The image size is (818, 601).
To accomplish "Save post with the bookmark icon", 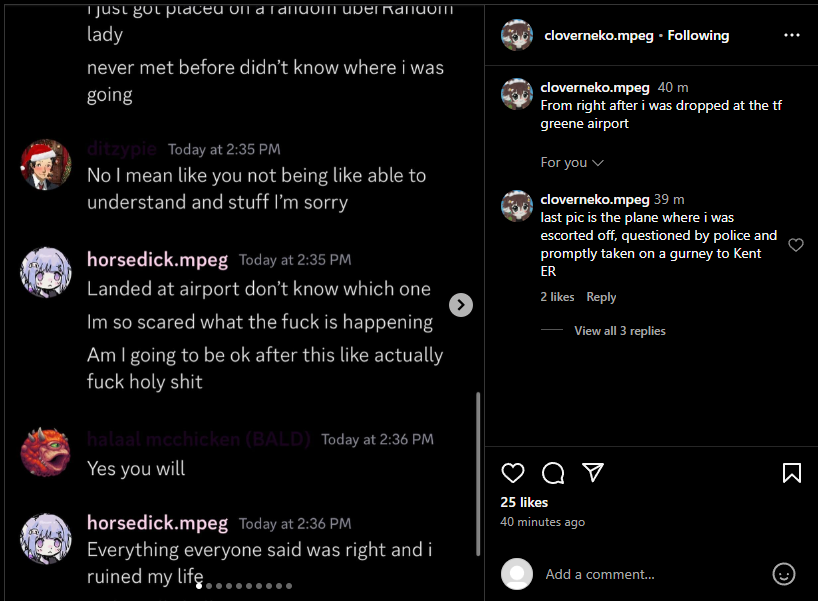I will pyautogui.click(x=791, y=473).
